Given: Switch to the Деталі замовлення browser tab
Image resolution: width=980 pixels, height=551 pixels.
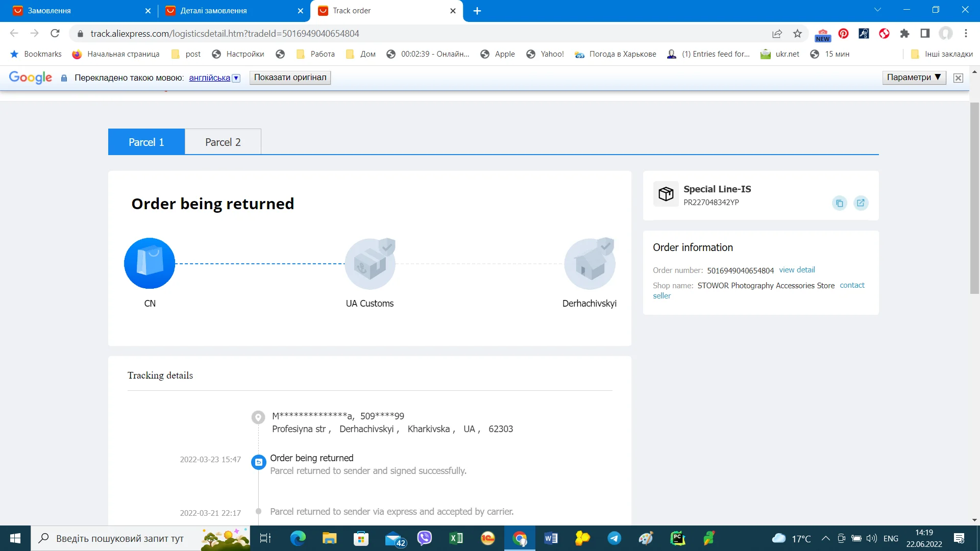Looking at the screenshot, I should click(213, 11).
